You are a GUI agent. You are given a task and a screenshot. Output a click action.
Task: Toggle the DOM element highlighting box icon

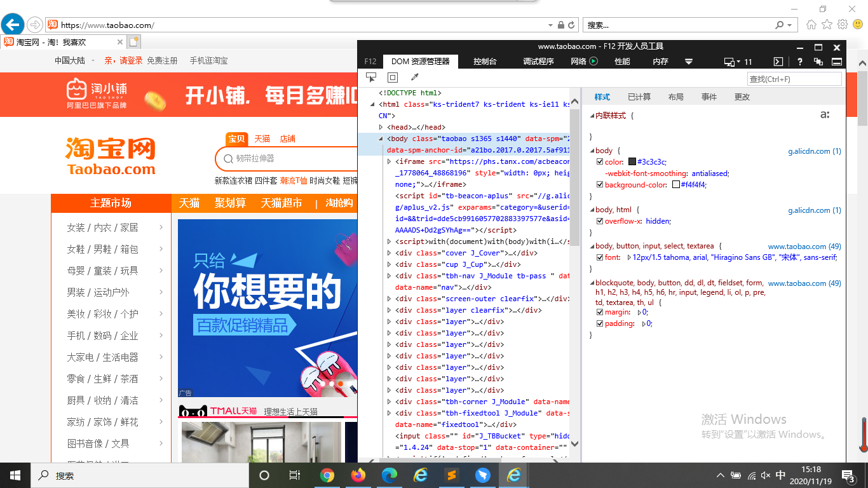[393, 78]
